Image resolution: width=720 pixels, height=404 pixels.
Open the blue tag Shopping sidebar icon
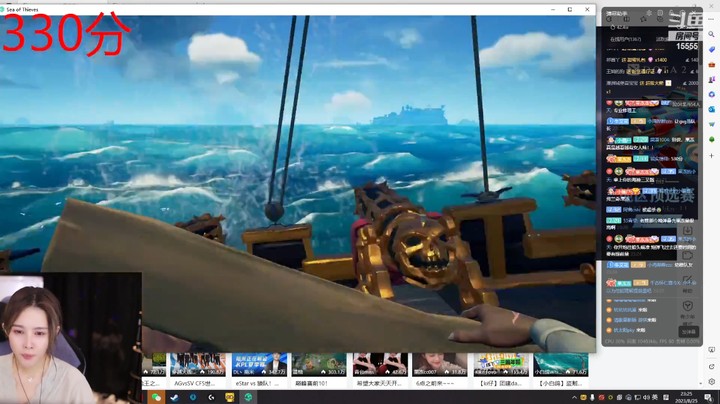711,49
